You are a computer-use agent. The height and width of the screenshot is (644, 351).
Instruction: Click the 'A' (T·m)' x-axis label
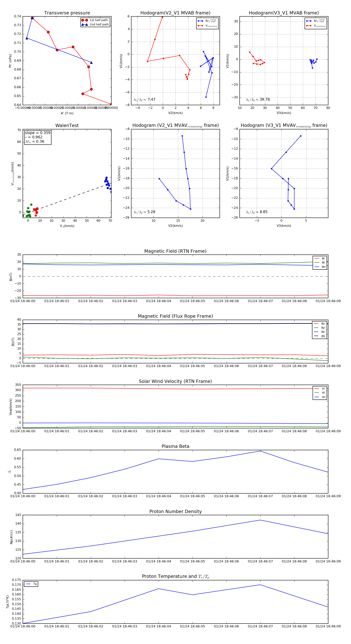click(x=67, y=113)
